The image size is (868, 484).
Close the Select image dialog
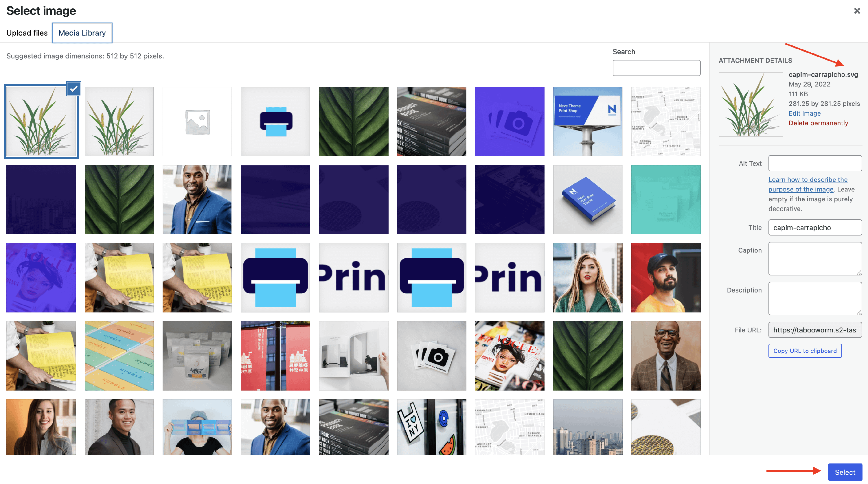[x=857, y=11]
